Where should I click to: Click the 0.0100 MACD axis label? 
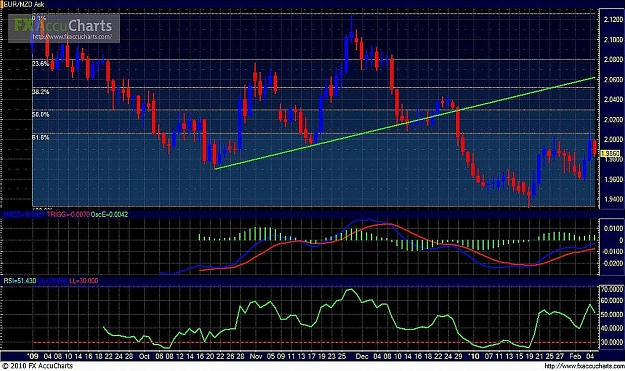click(x=613, y=228)
